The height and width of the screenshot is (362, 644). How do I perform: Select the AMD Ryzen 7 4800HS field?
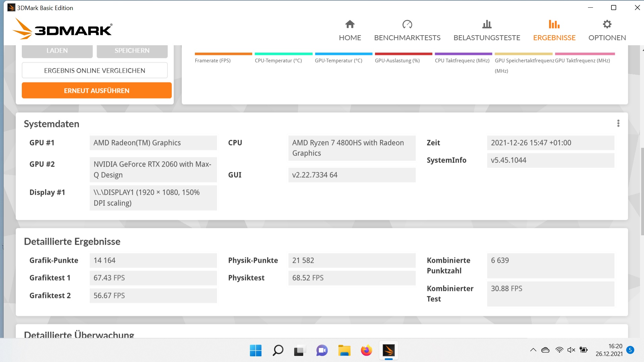point(352,148)
